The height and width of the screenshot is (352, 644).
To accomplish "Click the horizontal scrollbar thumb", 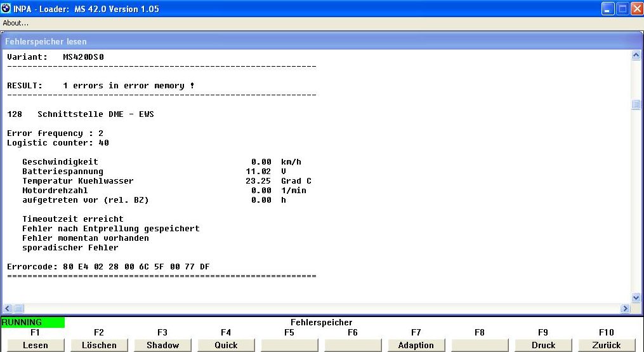I will point(19,308).
